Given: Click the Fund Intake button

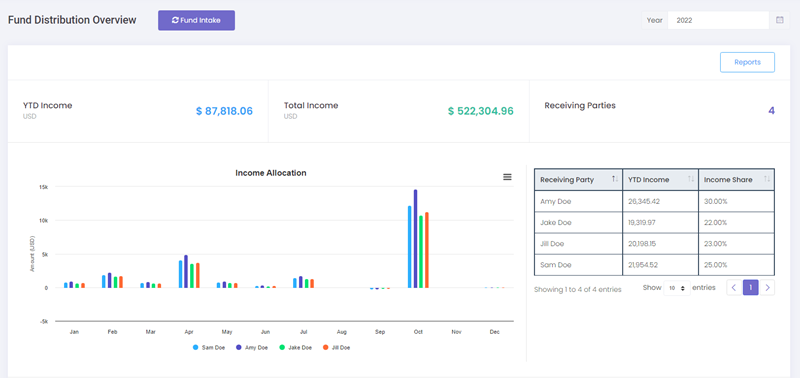Looking at the screenshot, I should coord(196,20).
